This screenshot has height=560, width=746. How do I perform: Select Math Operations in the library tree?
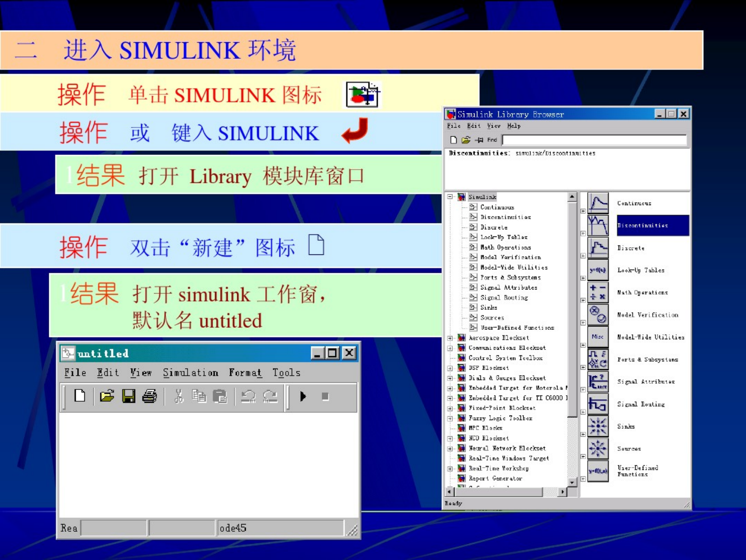pyautogui.click(x=506, y=247)
